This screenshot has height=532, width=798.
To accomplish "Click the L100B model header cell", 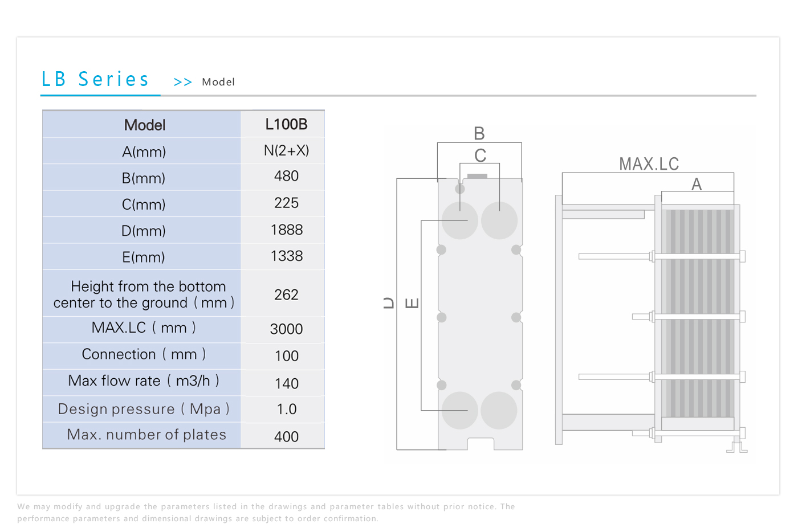I will (286, 124).
